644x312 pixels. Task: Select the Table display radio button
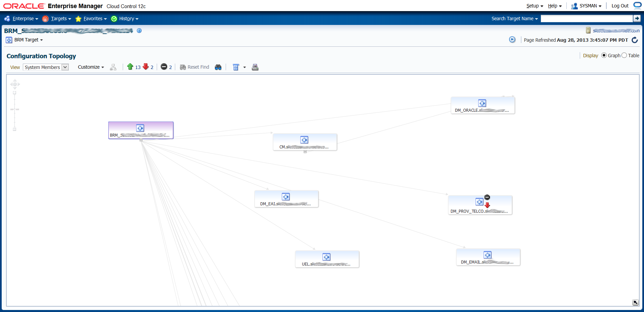[x=624, y=56]
